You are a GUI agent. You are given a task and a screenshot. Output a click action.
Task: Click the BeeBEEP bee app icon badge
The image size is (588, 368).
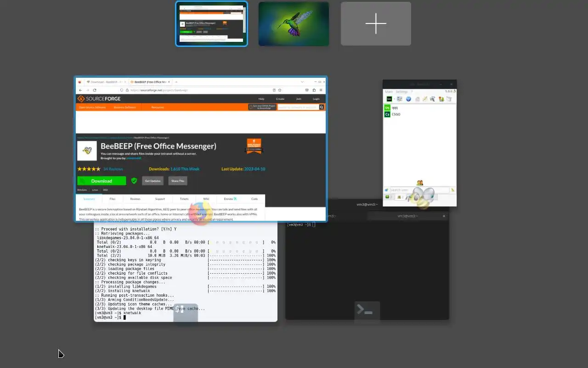pyautogui.click(x=419, y=198)
